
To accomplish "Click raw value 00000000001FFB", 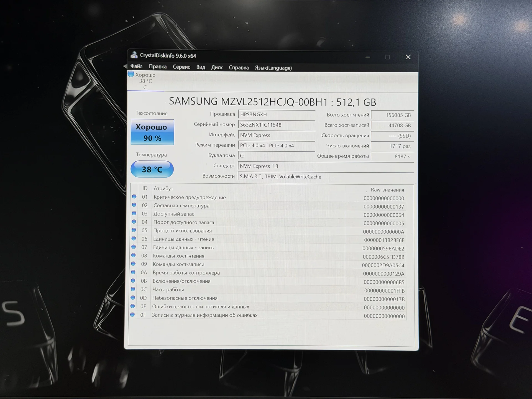I will point(384,291).
